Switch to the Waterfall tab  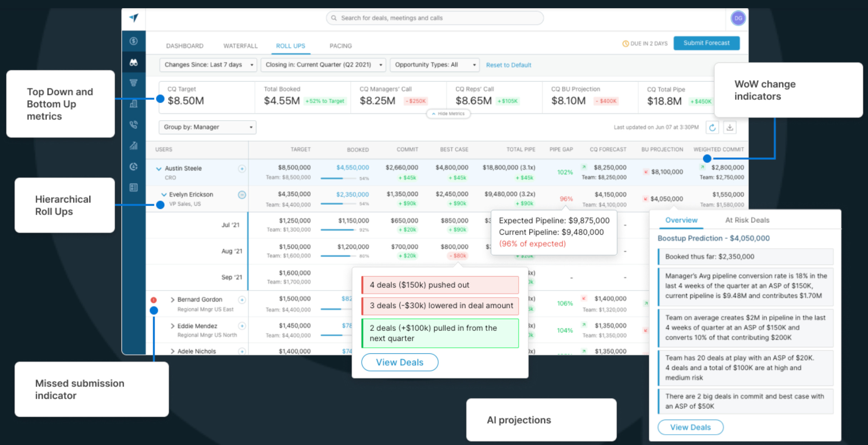(x=240, y=46)
